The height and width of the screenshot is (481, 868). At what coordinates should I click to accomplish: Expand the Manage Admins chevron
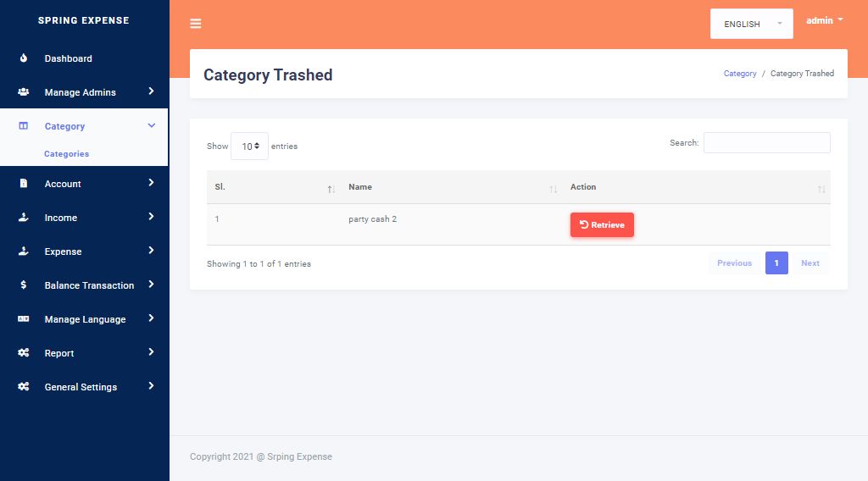(151, 91)
